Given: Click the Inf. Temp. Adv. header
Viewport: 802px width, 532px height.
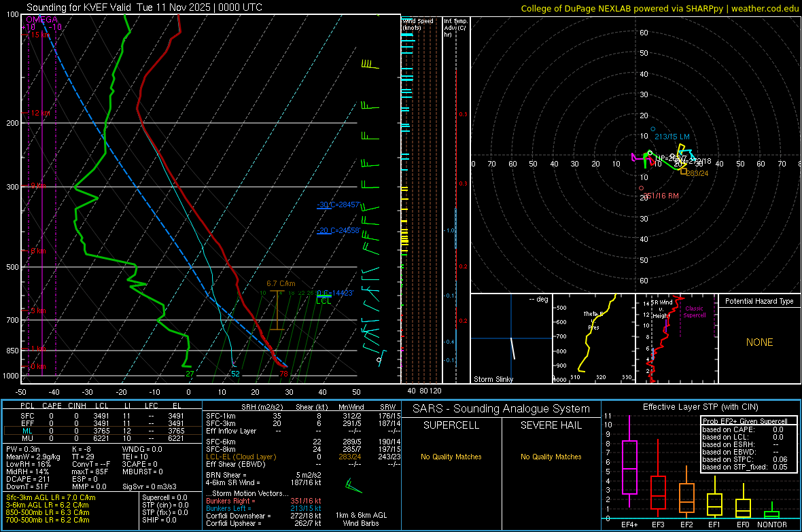Looking at the screenshot, I should pyautogui.click(x=455, y=28).
